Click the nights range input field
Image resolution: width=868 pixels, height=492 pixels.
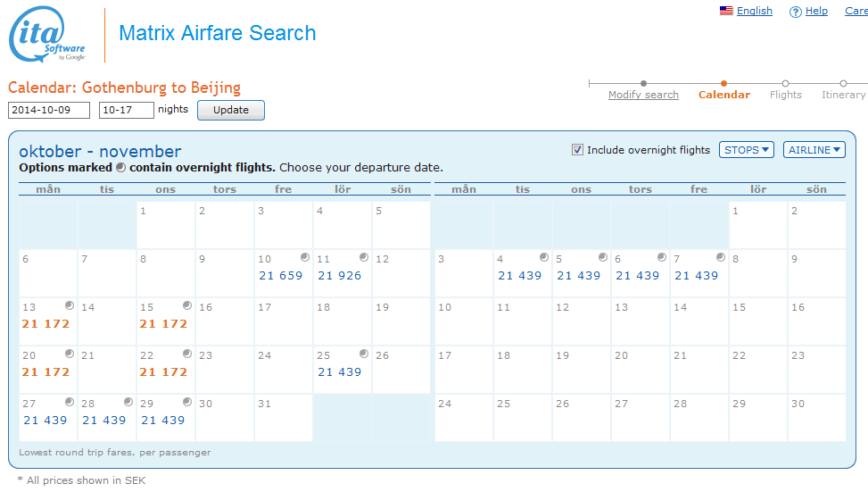coord(126,110)
